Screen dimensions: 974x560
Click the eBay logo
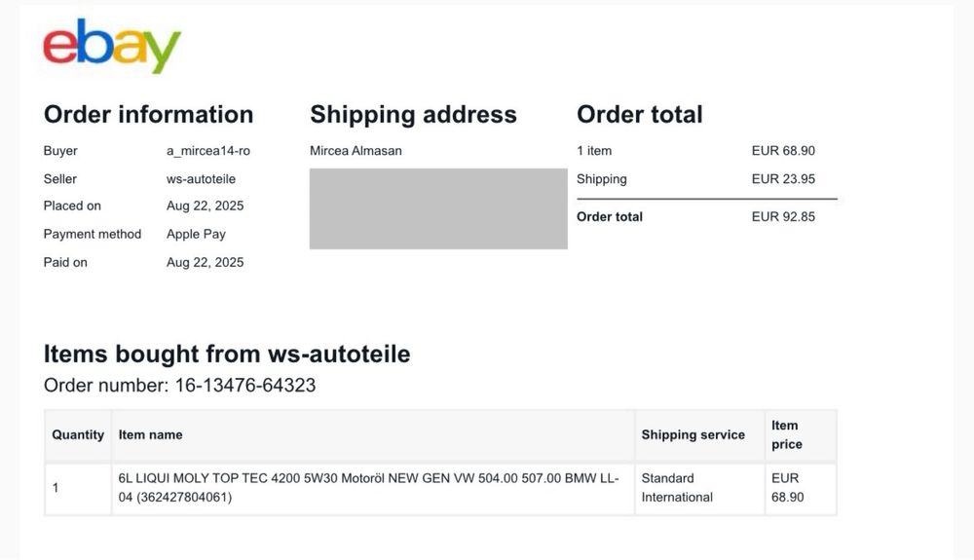[x=112, y=47]
